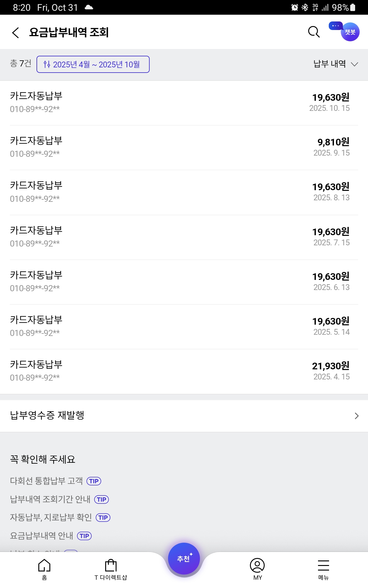Expand the 납부 내역 dropdown
This screenshot has height=588, width=368.
coord(335,64)
